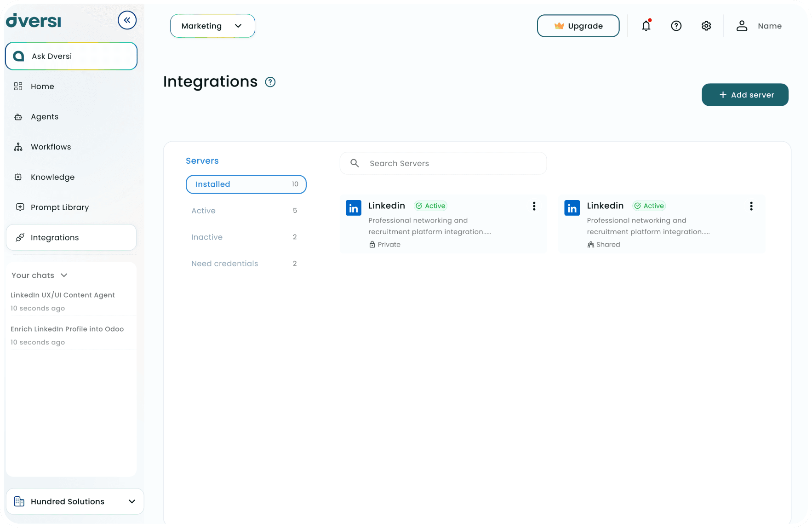
Task: Select Integrations in sidebar
Action: 71,238
